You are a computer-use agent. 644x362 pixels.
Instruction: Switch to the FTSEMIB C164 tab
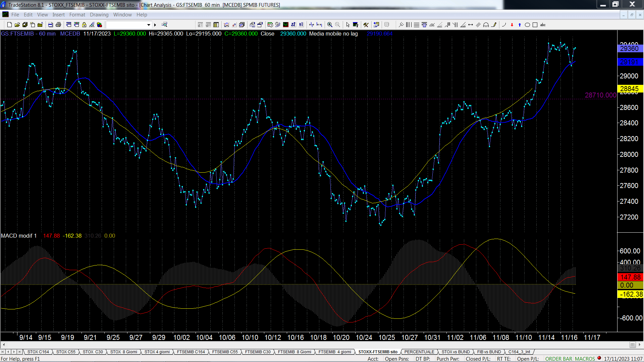(191, 352)
